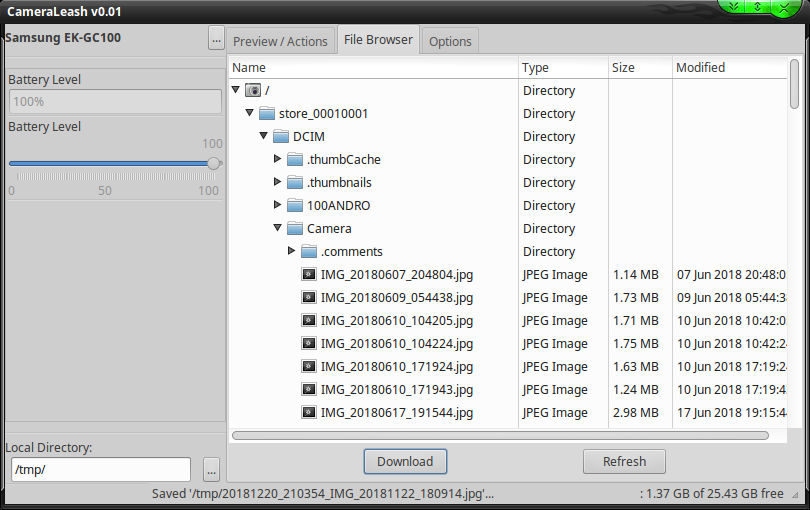Click the store_00010001 folder name
The image size is (810, 510).
(323, 113)
